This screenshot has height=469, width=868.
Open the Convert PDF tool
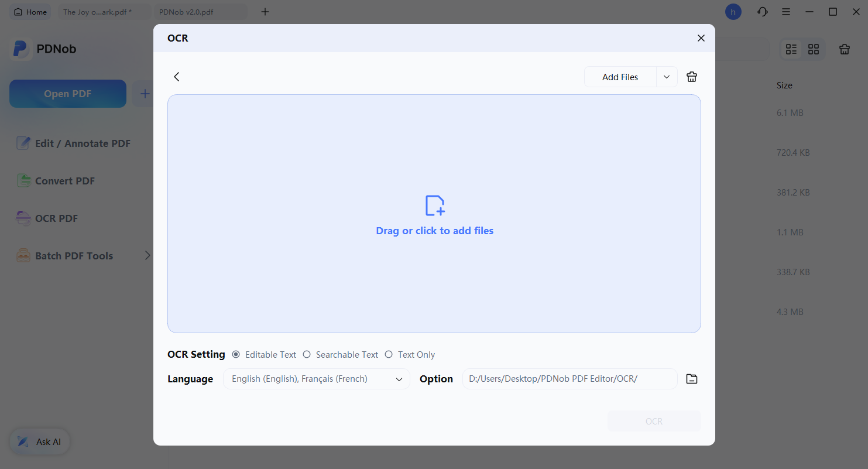pos(63,180)
